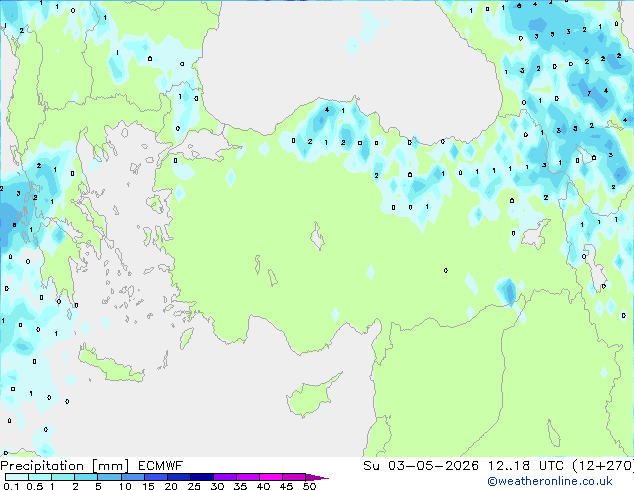634x490 pixels.
Task: Click the "30" legend scale label
Action: click(x=217, y=486)
